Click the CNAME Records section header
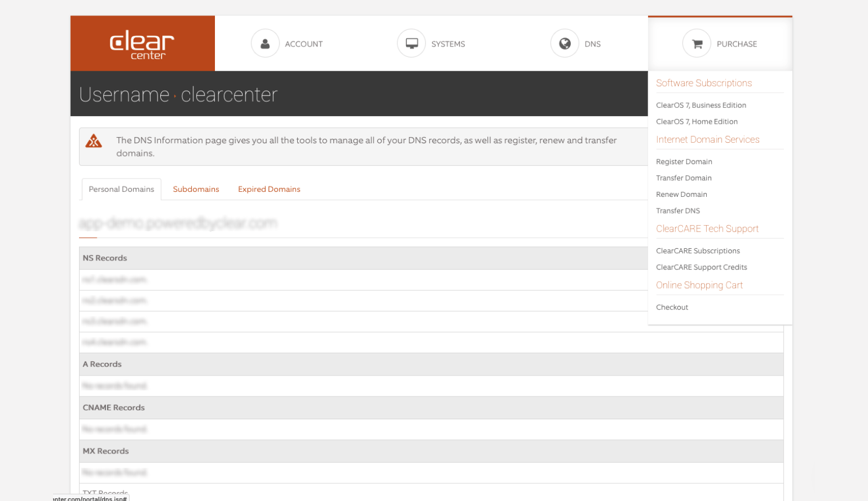The height and width of the screenshot is (501, 868). click(431, 408)
